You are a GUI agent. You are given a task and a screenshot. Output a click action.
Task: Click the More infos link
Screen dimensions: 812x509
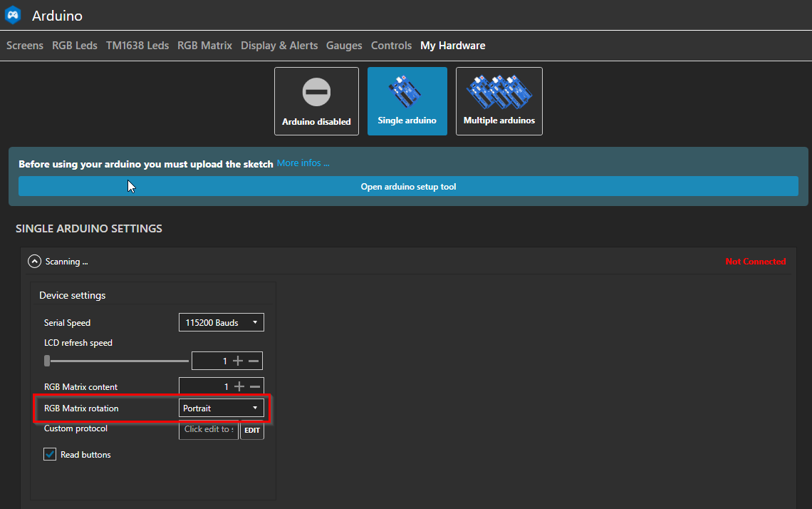coord(303,163)
